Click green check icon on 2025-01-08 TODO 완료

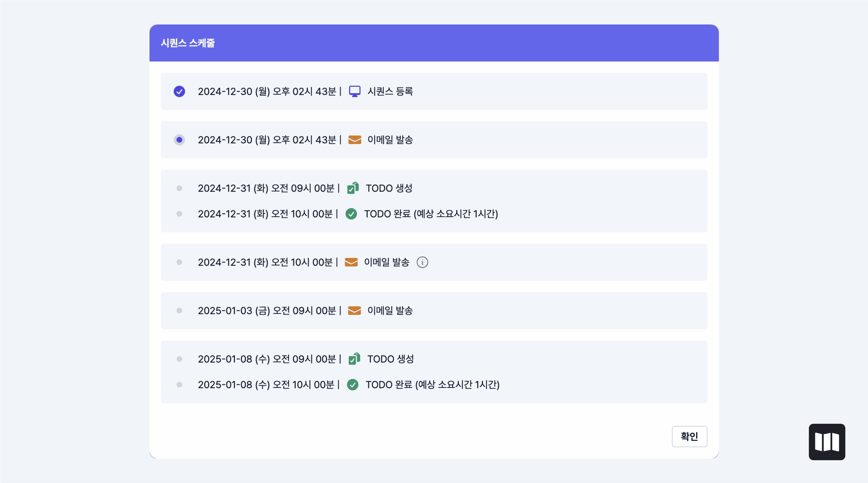coord(352,385)
